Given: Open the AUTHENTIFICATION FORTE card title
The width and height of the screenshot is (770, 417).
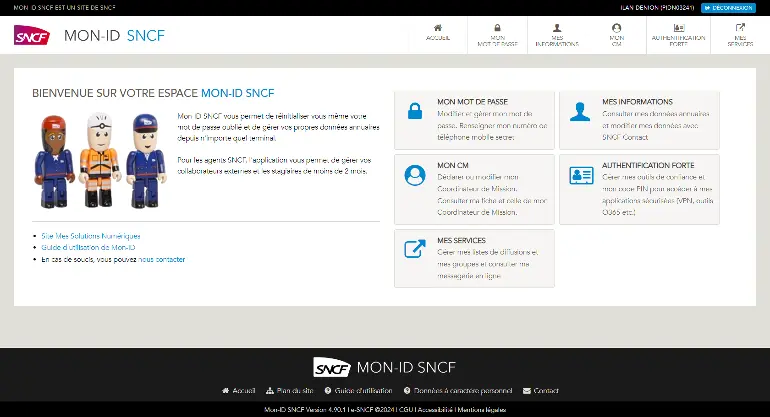Looking at the screenshot, I should [648, 166].
